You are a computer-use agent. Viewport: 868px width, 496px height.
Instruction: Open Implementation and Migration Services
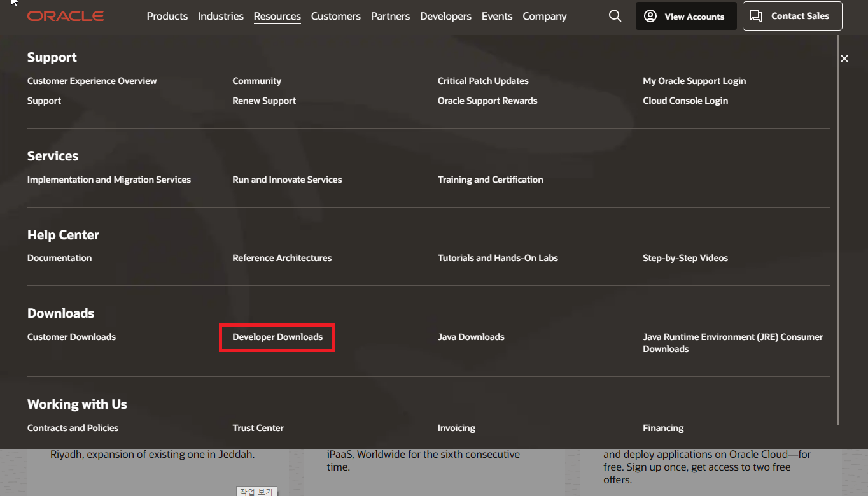pyautogui.click(x=109, y=180)
